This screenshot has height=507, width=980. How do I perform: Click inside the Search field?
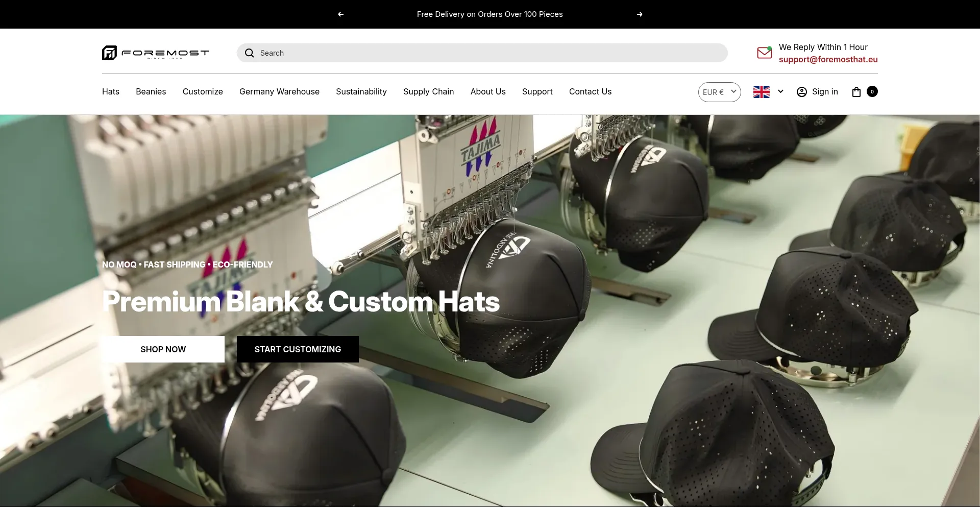(482, 53)
